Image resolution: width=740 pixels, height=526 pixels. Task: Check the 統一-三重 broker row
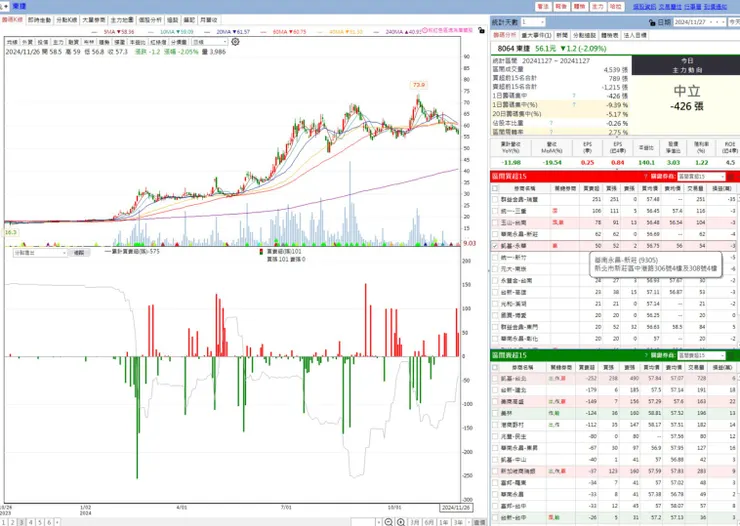[495, 211]
